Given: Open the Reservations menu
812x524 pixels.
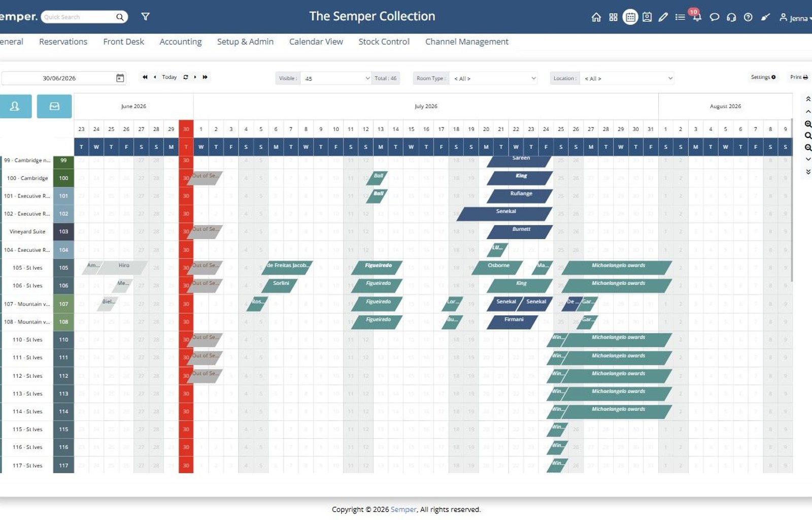Looking at the screenshot, I should [63, 42].
